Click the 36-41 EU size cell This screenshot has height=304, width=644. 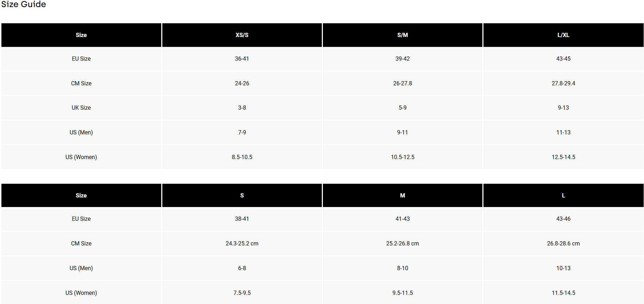pyautogui.click(x=242, y=59)
